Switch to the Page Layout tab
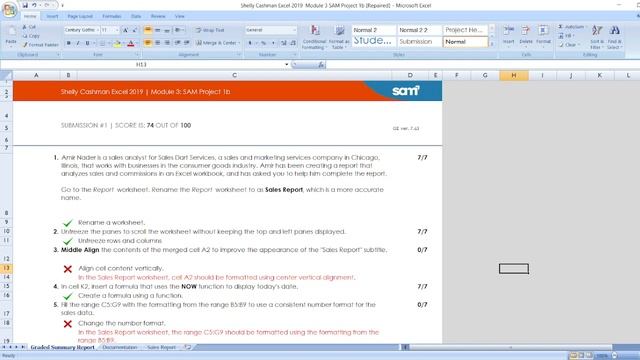The image size is (640, 360). click(80, 16)
